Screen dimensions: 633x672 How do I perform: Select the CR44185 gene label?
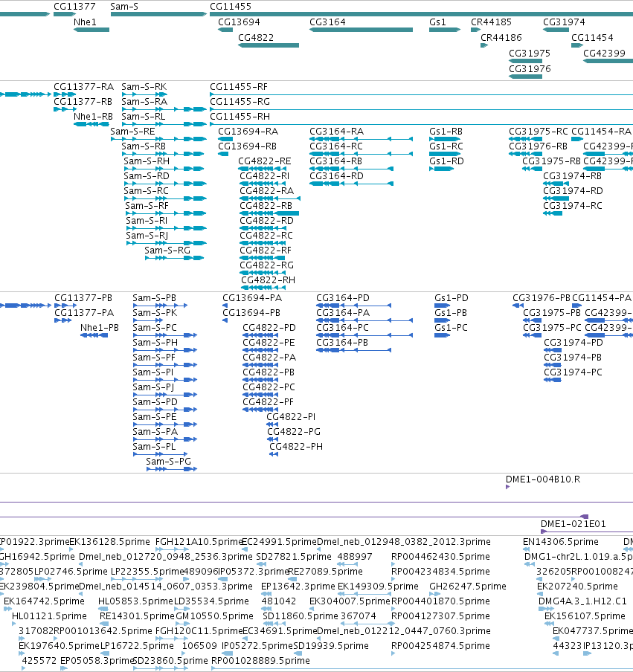(491, 22)
